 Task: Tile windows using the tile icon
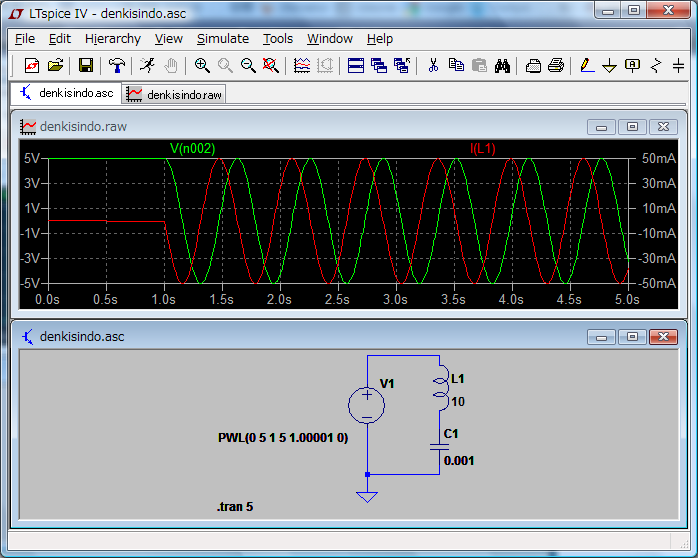(356, 66)
